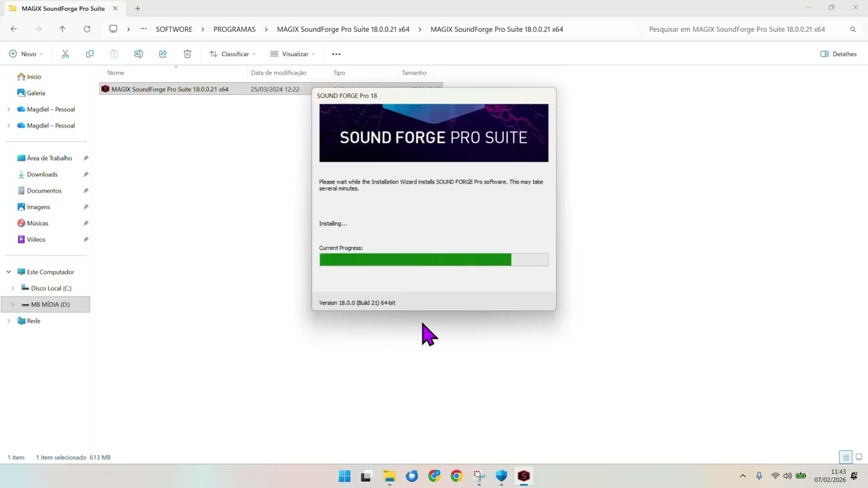Open the Windows Start menu
Image resolution: width=868 pixels, height=488 pixels.
[x=344, y=476]
